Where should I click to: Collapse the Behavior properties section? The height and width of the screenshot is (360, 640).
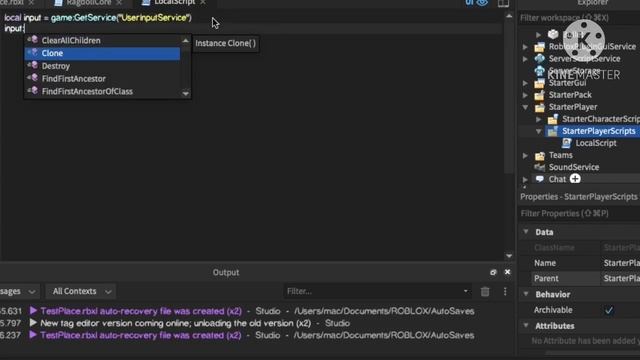tap(526, 294)
